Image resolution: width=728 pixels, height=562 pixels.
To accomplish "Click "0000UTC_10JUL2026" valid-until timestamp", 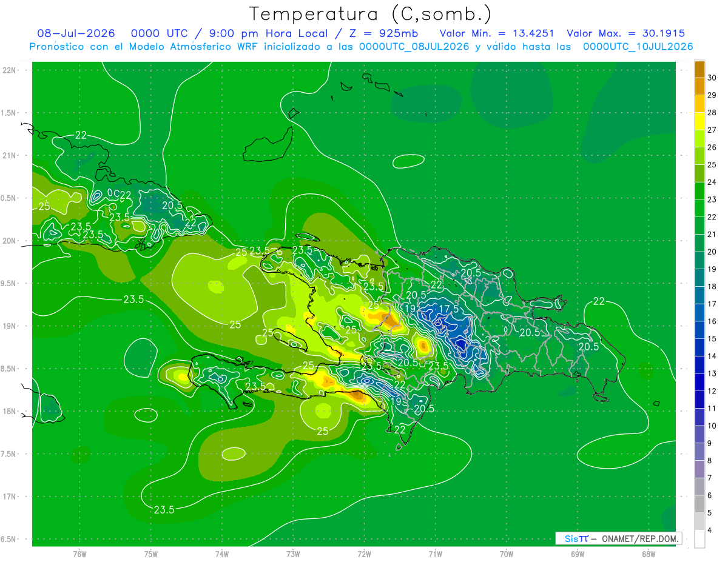I will coord(638,47).
